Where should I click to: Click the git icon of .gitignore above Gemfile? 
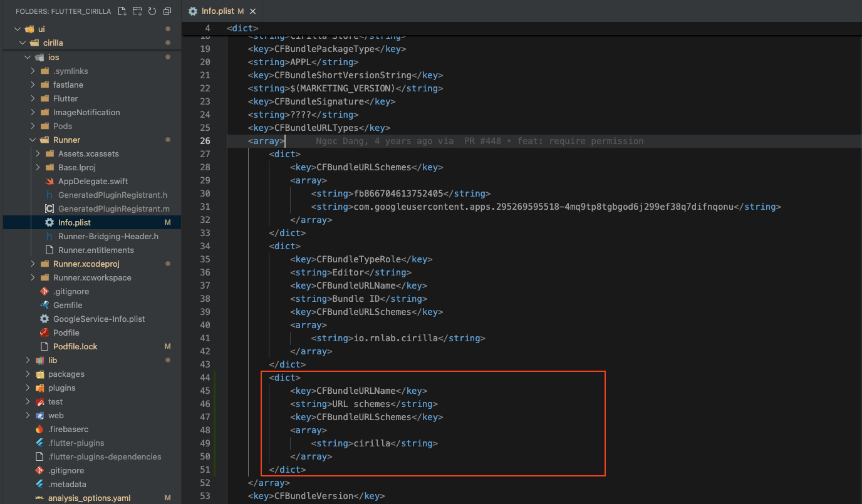(x=44, y=291)
